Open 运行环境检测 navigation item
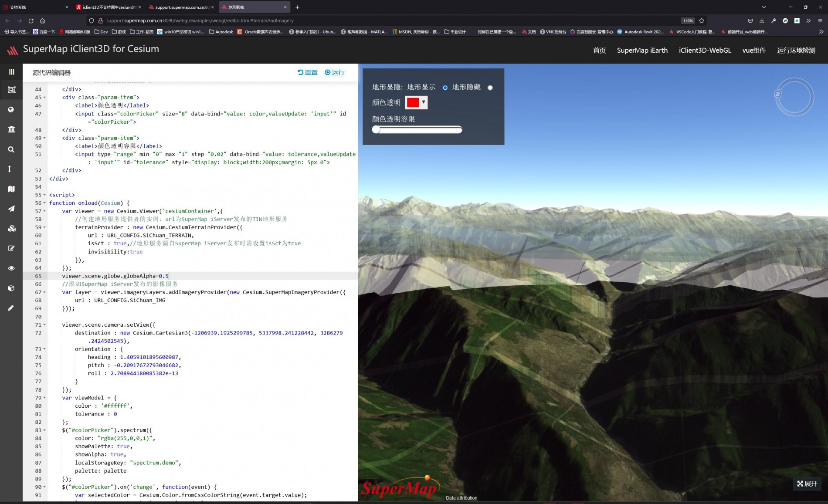 click(x=796, y=50)
